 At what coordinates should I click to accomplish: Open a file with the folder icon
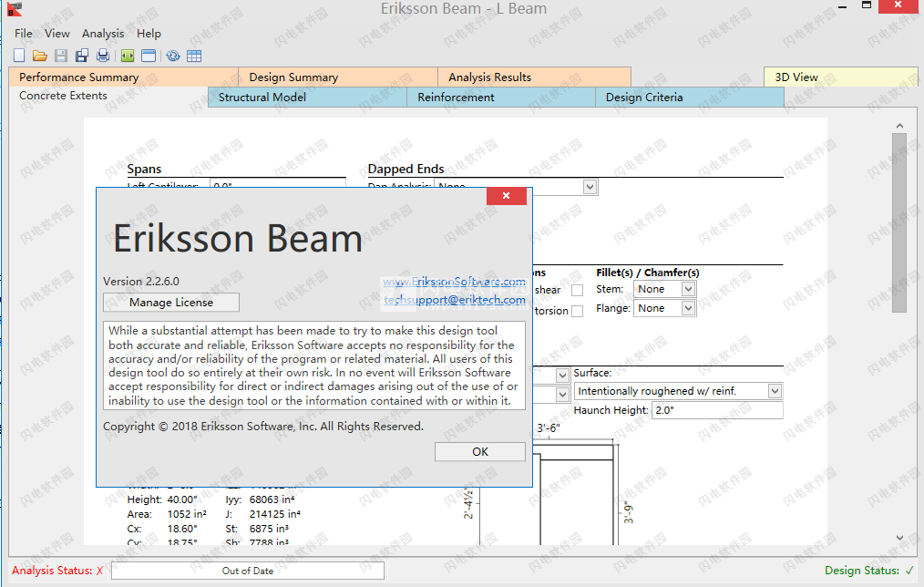[40, 56]
